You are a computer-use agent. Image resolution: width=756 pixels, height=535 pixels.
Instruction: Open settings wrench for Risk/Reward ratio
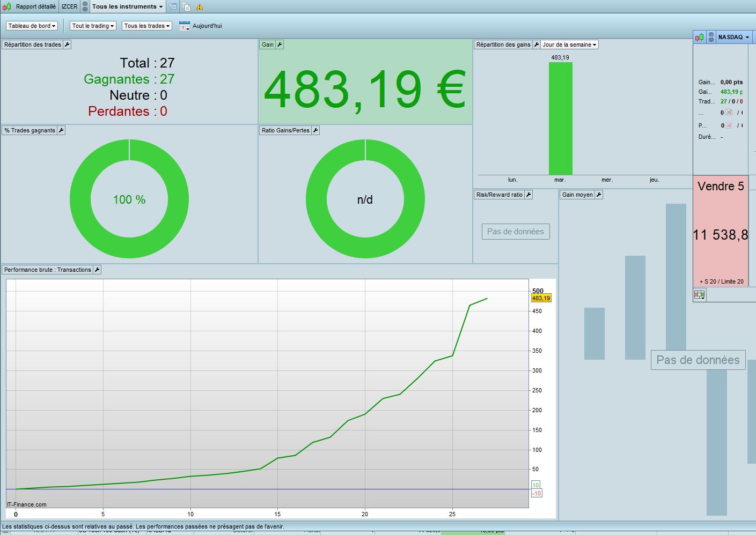(529, 195)
